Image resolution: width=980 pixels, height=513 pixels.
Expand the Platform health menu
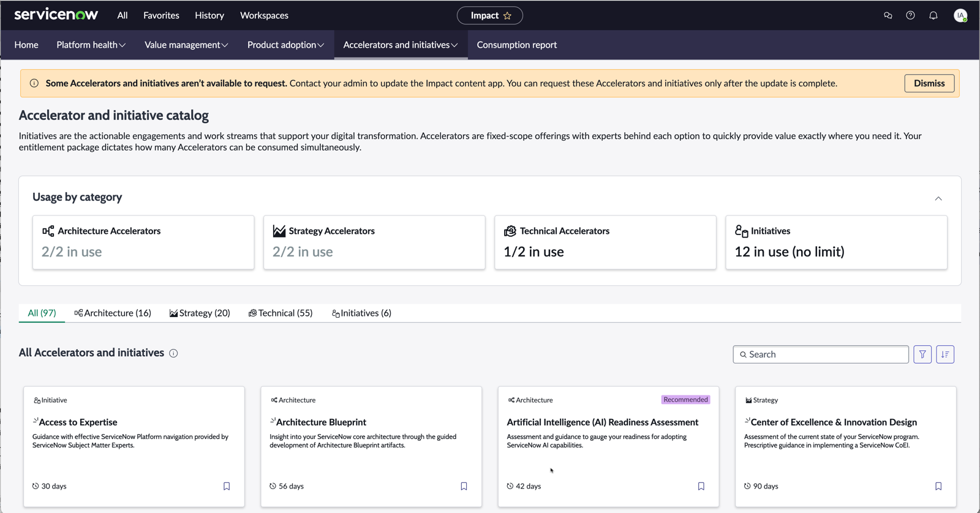coord(91,45)
